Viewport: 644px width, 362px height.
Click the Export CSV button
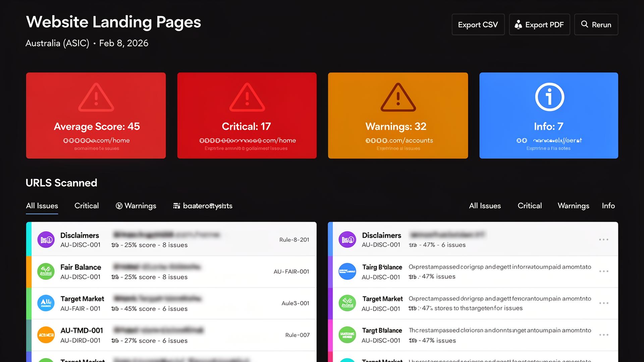pyautogui.click(x=478, y=24)
